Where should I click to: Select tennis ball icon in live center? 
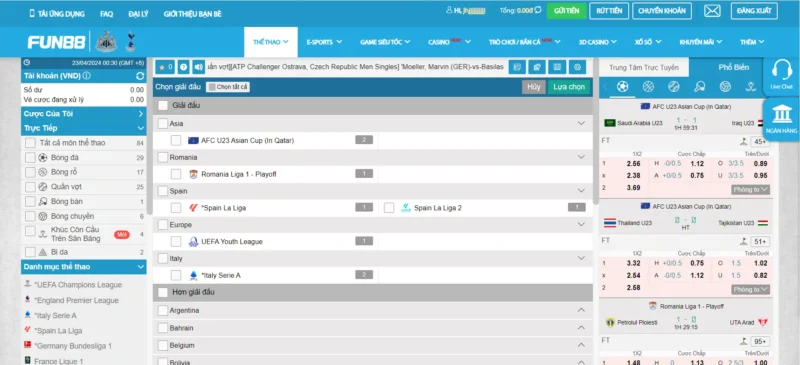(673, 86)
